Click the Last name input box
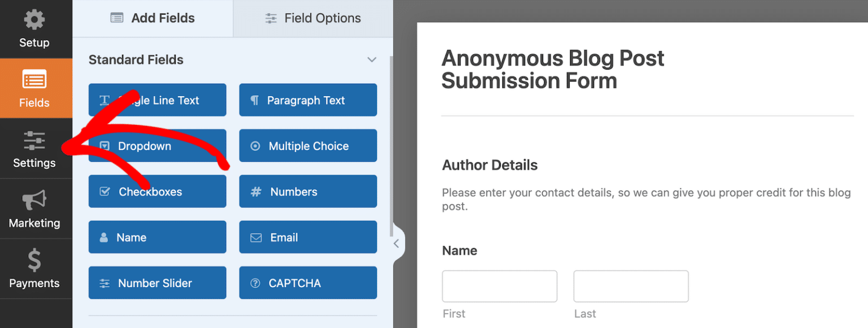The height and width of the screenshot is (328, 868). [631, 286]
